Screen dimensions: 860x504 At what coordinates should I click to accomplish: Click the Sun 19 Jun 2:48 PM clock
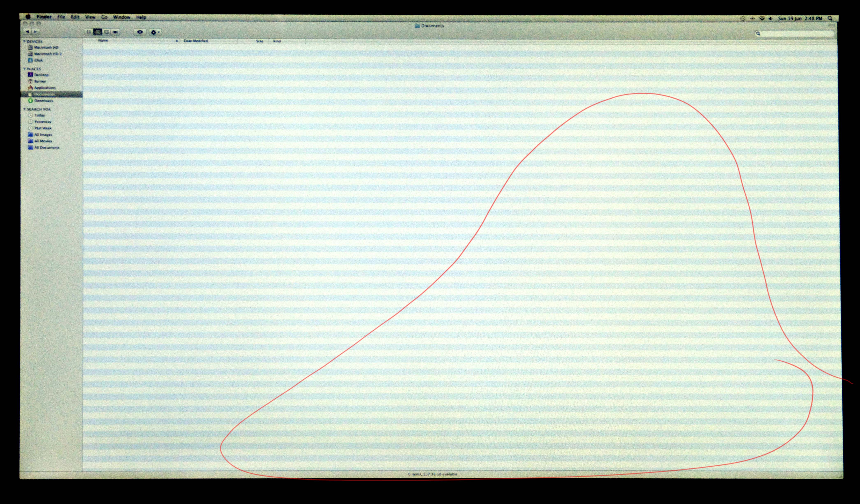click(x=800, y=18)
